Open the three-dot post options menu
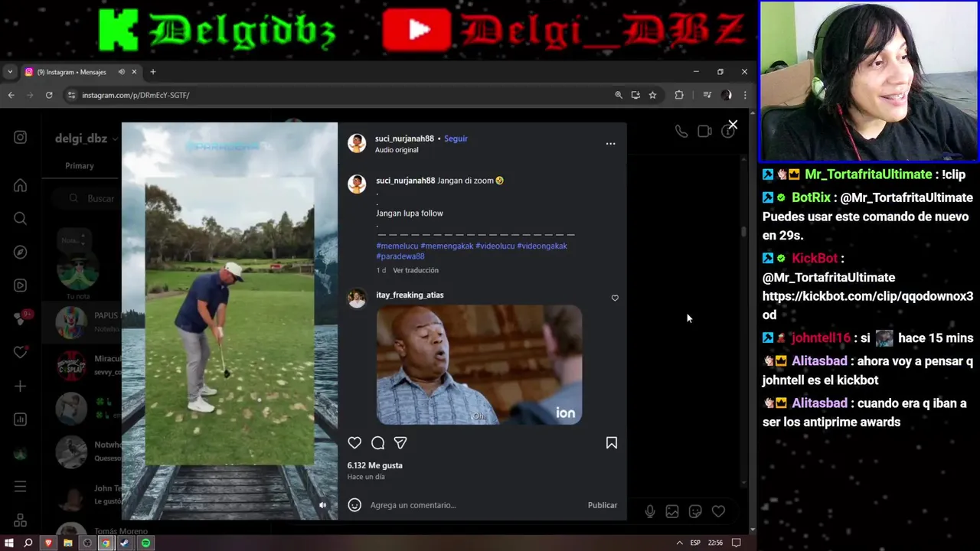 coord(610,143)
